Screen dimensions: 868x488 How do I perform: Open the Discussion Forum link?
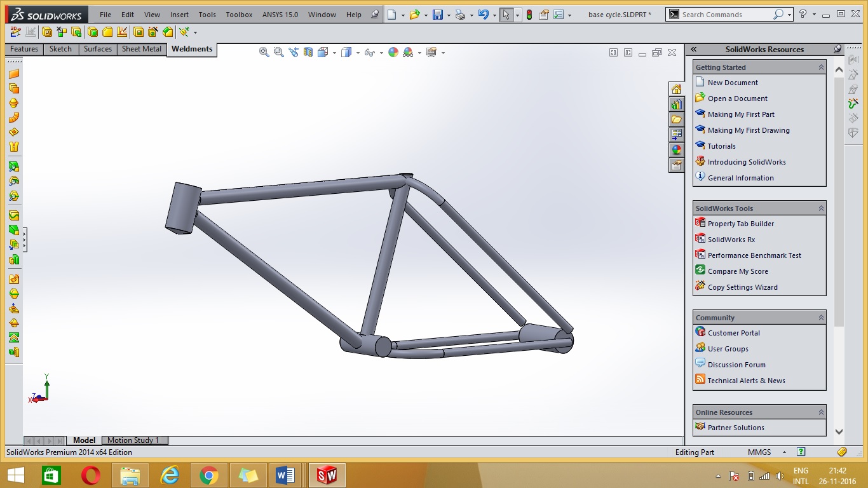[x=736, y=365]
